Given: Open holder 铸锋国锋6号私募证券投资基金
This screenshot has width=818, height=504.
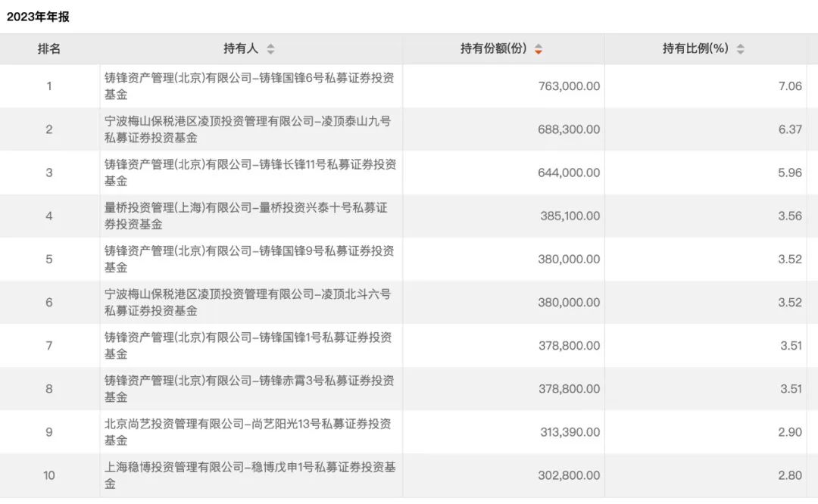Looking at the screenshot, I should coord(248,86).
